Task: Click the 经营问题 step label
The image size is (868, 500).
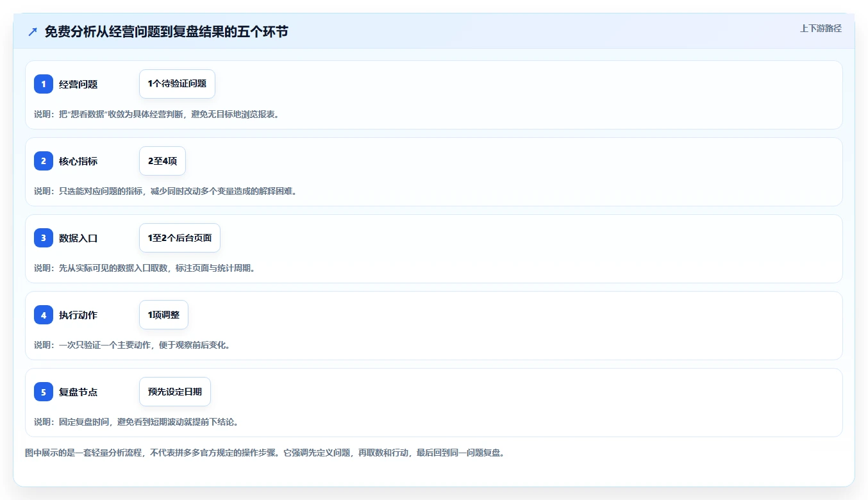Action: [78, 84]
